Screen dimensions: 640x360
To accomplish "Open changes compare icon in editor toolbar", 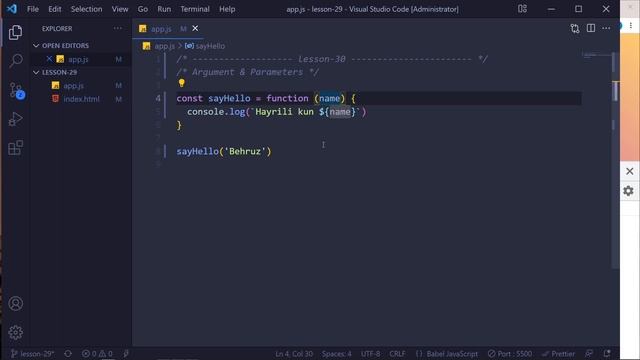I will click(575, 29).
